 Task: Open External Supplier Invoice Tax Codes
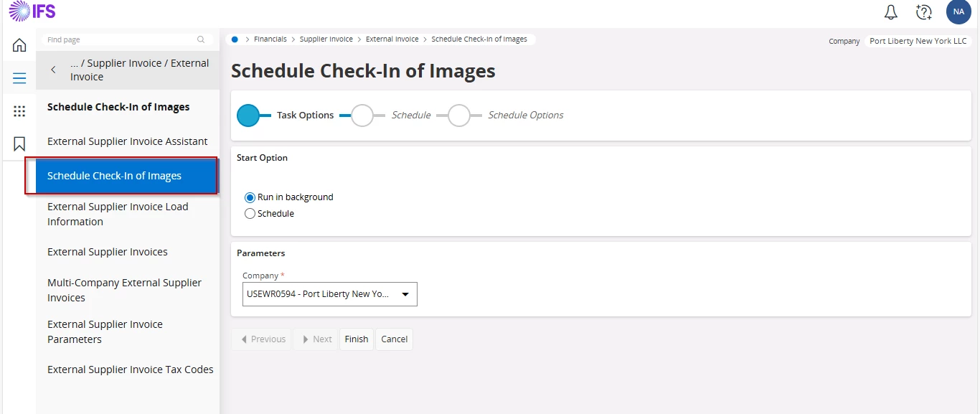tap(131, 370)
